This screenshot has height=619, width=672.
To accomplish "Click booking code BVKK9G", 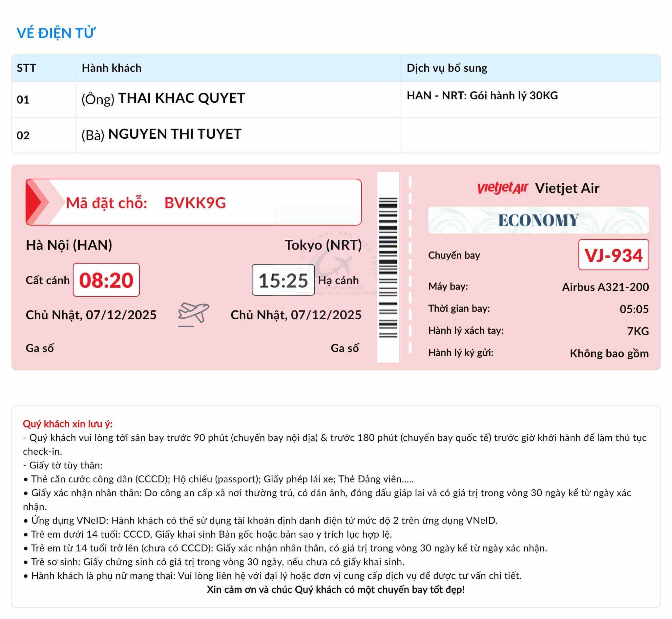I will 195,203.
